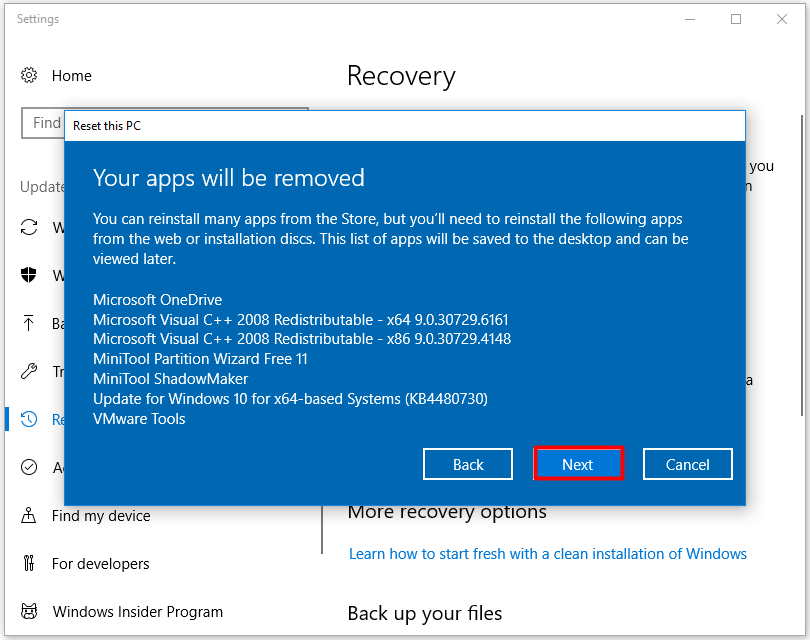The image size is (810, 640).
Task: Select the Visual C++ 2008 x64 entry
Action: pyautogui.click(x=301, y=320)
